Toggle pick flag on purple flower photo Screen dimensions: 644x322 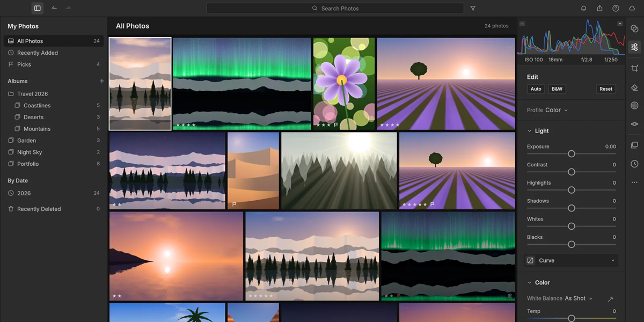tap(336, 125)
